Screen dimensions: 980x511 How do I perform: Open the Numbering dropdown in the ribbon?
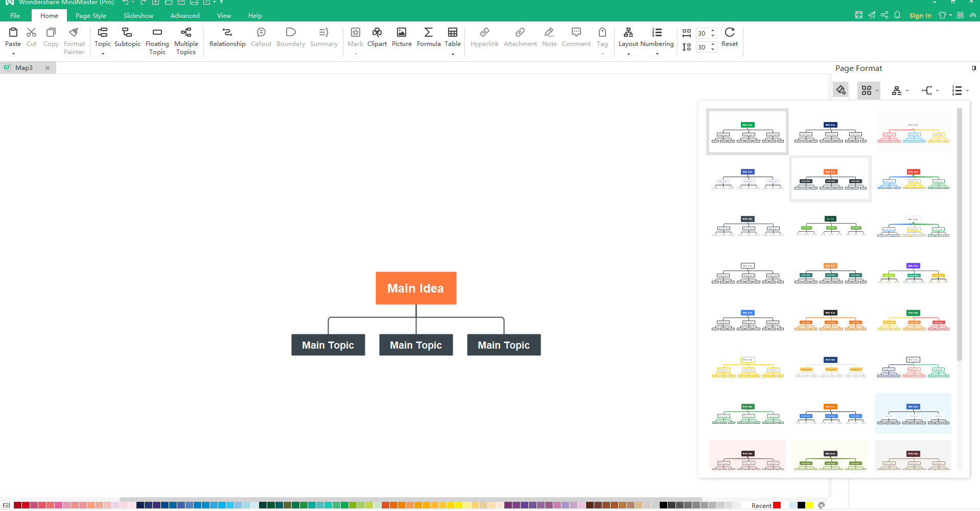click(657, 41)
